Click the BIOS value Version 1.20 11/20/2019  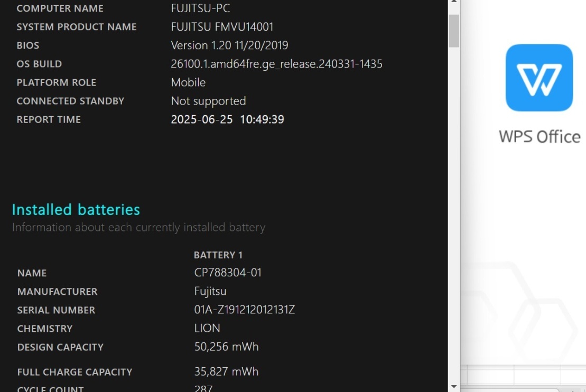[x=229, y=45]
